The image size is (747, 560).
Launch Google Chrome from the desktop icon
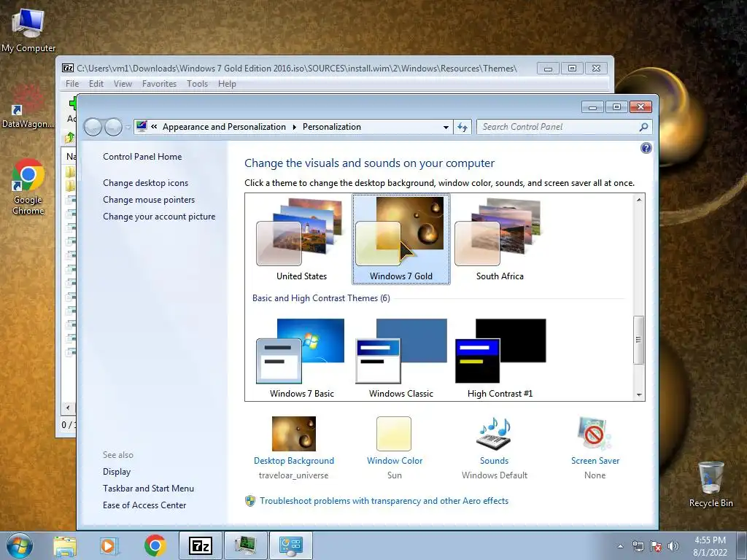(x=28, y=187)
